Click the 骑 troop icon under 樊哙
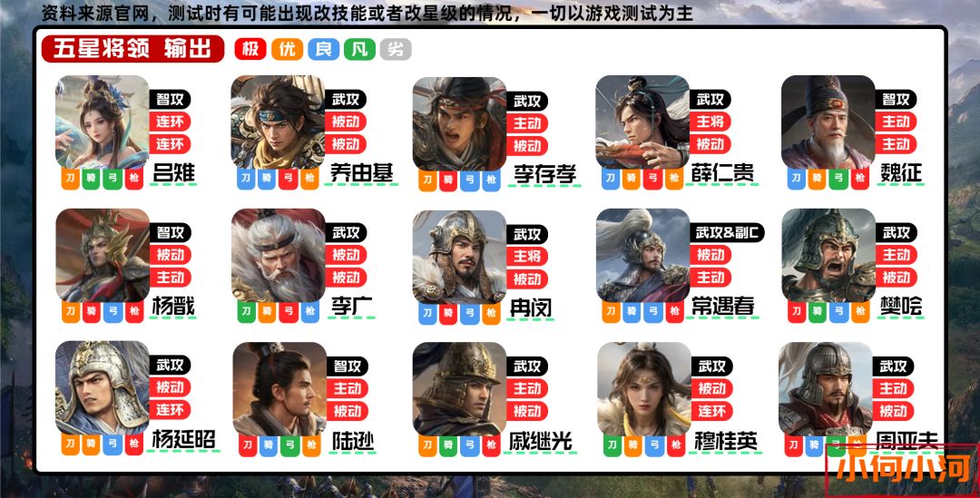The width and height of the screenshot is (980, 498). point(818,311)
